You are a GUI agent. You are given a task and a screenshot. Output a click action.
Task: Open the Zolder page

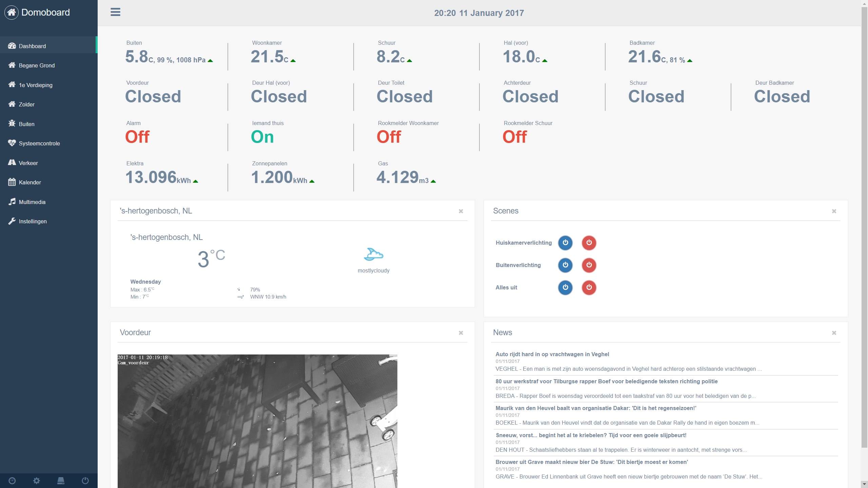pos(48,104)
